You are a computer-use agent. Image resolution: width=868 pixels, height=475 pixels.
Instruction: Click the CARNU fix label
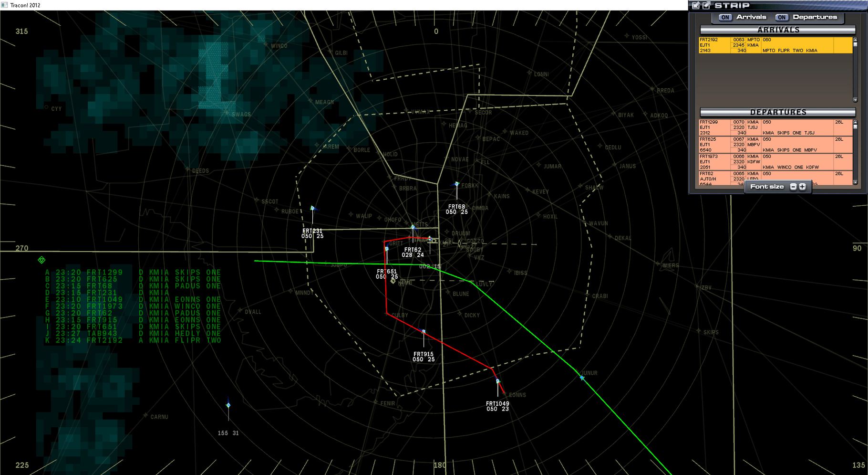point(159,417)
